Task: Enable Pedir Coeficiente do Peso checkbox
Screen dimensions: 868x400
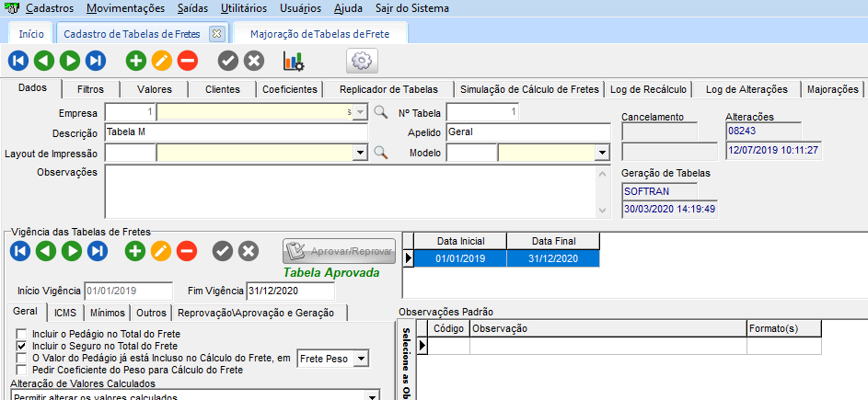Action: click(x=21, y=369)
